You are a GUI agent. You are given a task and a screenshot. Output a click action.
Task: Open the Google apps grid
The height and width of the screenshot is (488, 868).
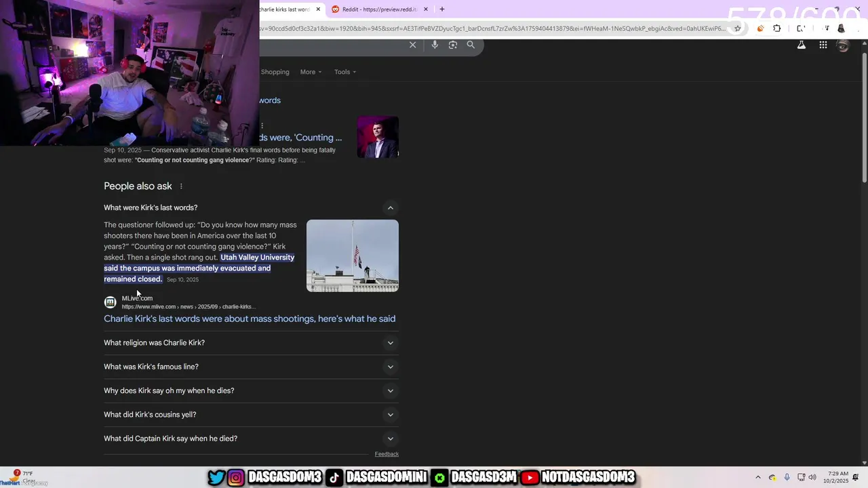point(823,45)
